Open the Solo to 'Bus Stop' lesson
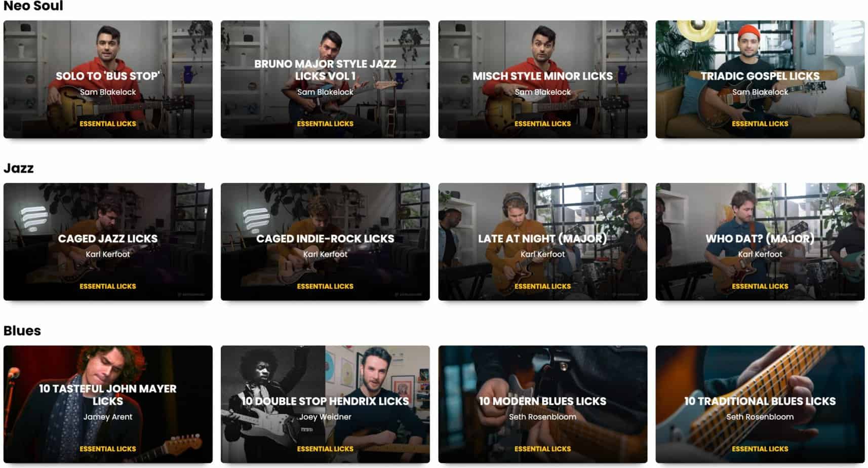The height and width of the screenshot is (468, 868). [108, 79]
